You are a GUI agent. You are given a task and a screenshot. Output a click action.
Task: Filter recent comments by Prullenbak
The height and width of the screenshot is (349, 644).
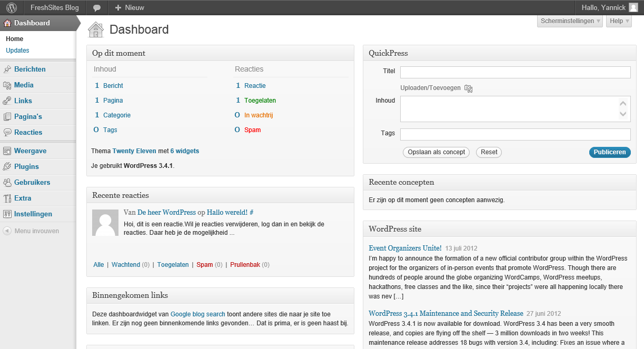click(x=245, y=265)
